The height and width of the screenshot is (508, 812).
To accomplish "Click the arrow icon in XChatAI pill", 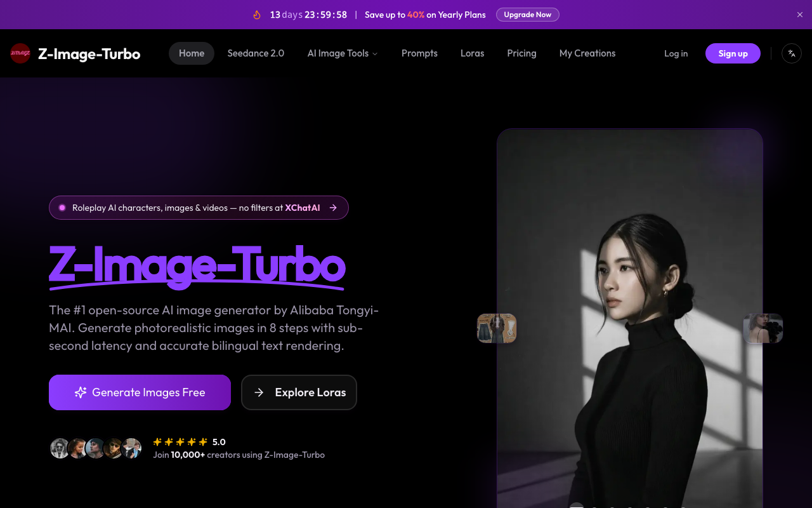I will click(x=333, y=208).
